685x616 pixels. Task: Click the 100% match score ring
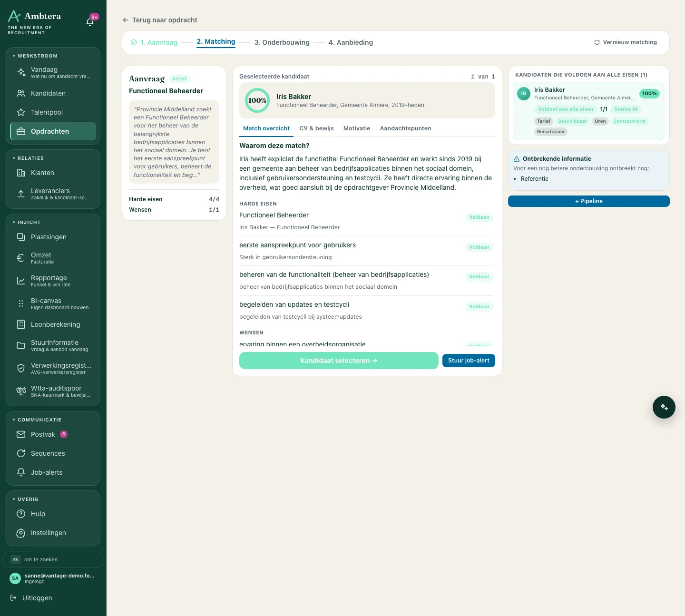pos(257,100)
